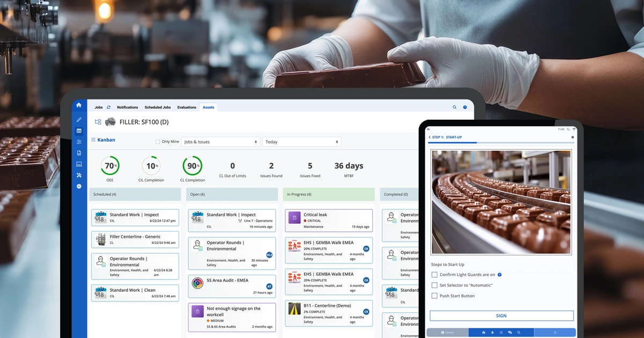Screen dimensions: 644x338
Task: Switch to the Notifications tab
Action: click(127, 107)
